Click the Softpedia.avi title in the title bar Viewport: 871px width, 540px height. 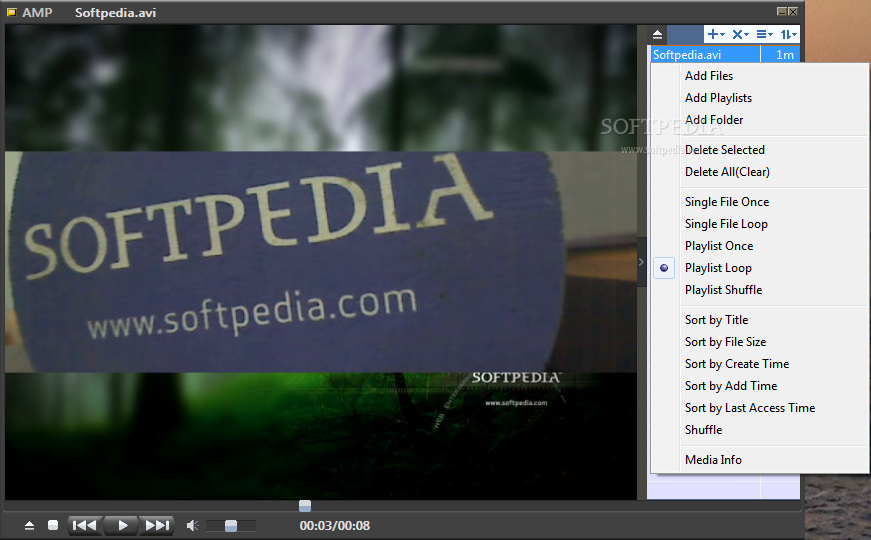pos(116,12)
